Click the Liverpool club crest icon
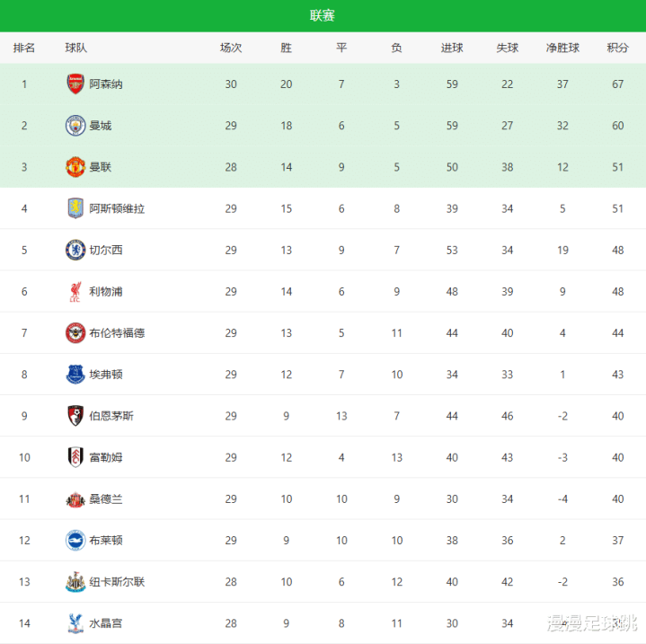Image resolution: width=646 pixels, height=644 pixels. coord(75,291)
